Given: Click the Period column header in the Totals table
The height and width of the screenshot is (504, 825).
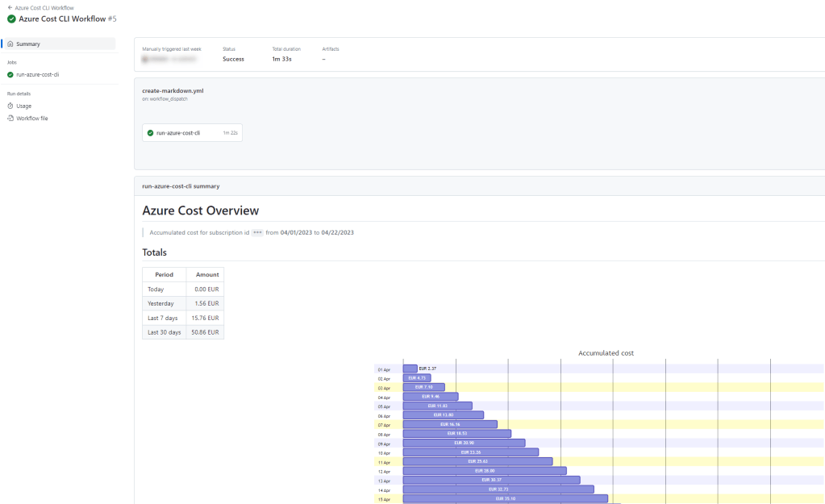Looking at the screenshot, I should click(165, 275).
